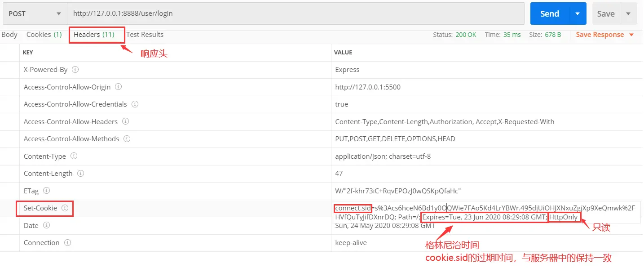Click info icon next to Date
This screenshot has width=644, height=268.
(x=46, y=225)
